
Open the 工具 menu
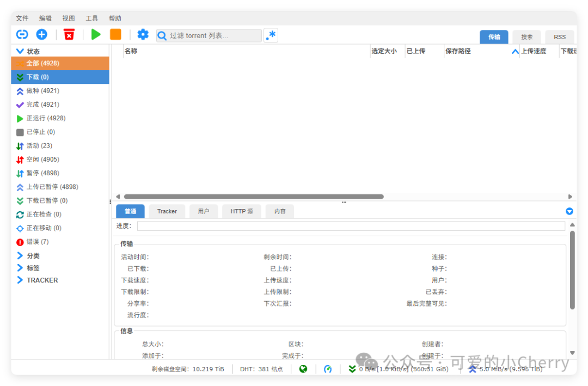91,18
